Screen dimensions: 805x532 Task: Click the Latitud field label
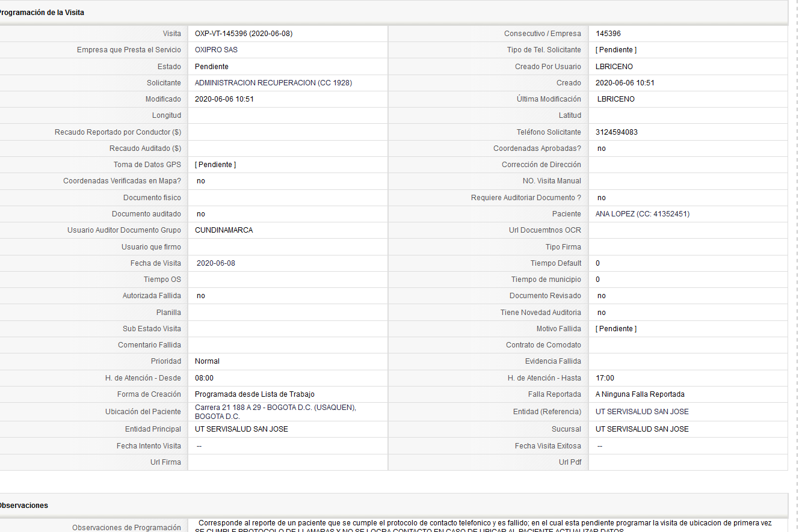(570, 115)
